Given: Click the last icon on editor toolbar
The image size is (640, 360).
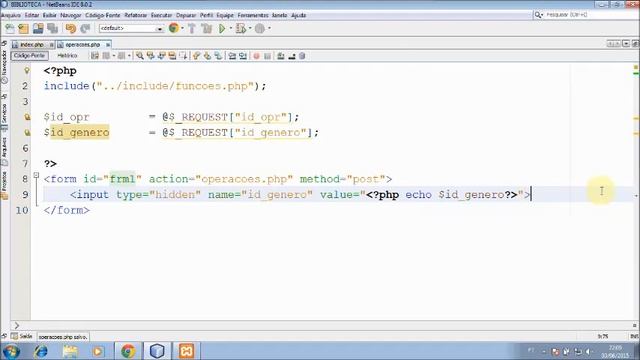Looking at the screenshot, I should (302, 56).
